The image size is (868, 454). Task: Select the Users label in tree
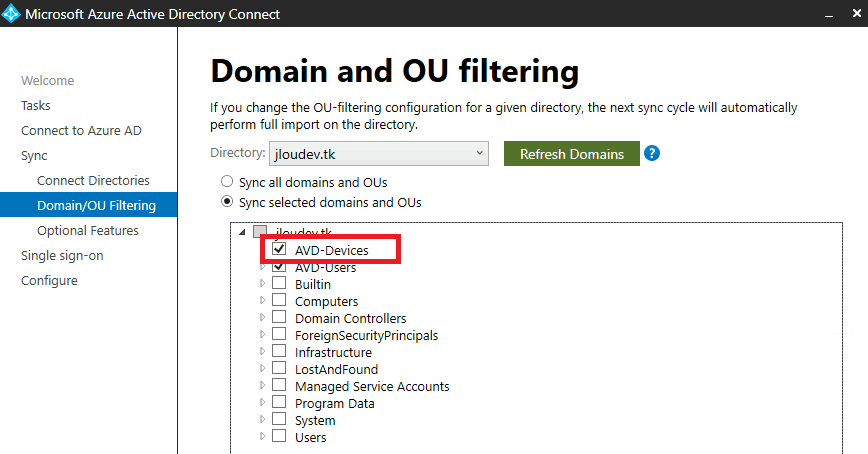(311, 437)
